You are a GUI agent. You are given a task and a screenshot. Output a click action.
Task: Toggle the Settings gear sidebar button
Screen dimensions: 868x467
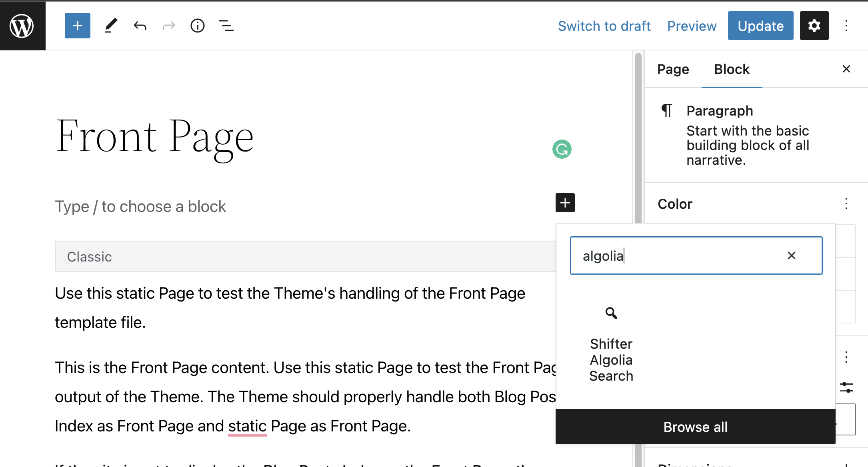(x=814, y=26)
